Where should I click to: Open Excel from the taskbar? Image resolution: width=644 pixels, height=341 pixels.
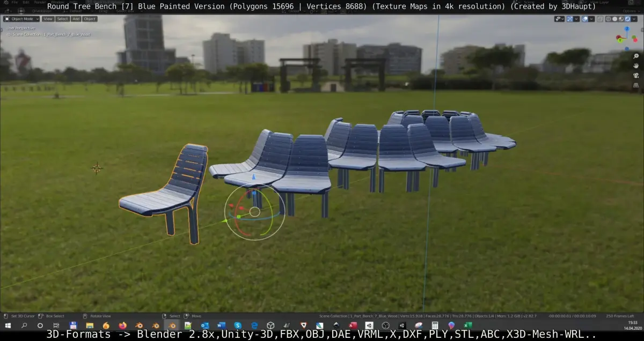468,325
